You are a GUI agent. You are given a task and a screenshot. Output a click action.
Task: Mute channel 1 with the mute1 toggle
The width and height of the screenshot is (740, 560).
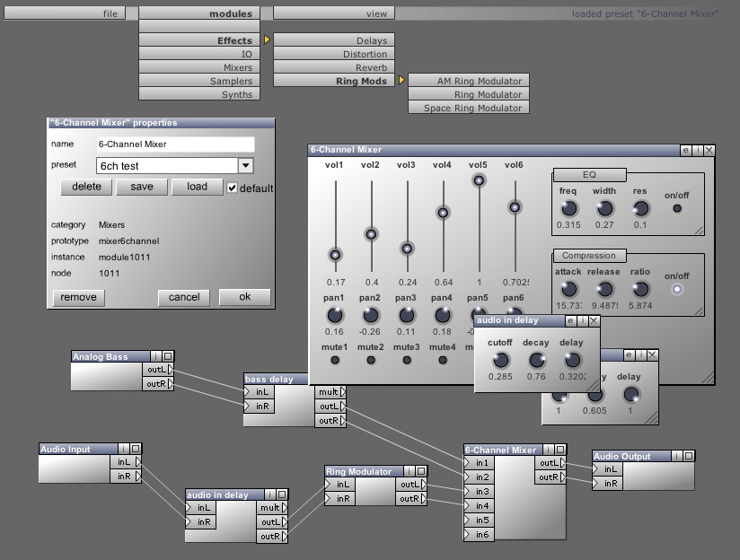pyautogui.click(x=335, y=360)
